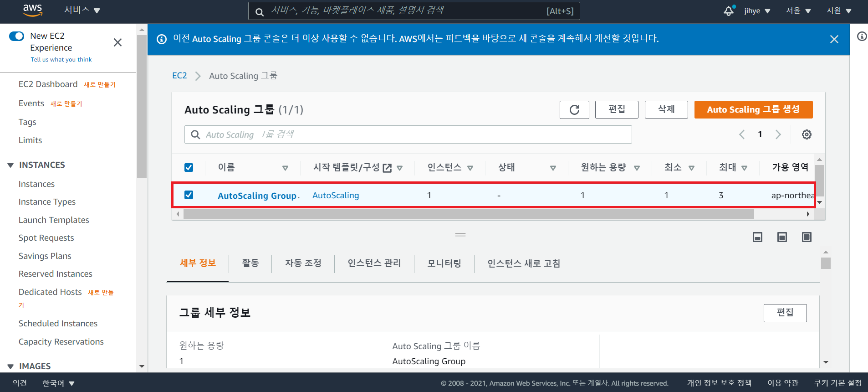
Task: Open the 서비스 dropdown menu
Action: pyautogui.click(x=82, y=10)
